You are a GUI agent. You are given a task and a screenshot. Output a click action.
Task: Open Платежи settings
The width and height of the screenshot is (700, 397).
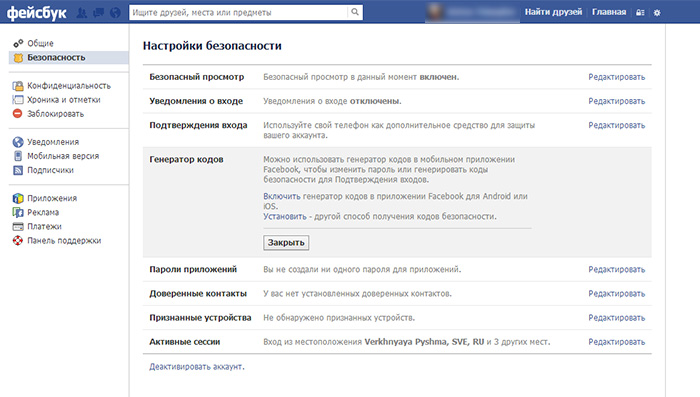[44, 226]
